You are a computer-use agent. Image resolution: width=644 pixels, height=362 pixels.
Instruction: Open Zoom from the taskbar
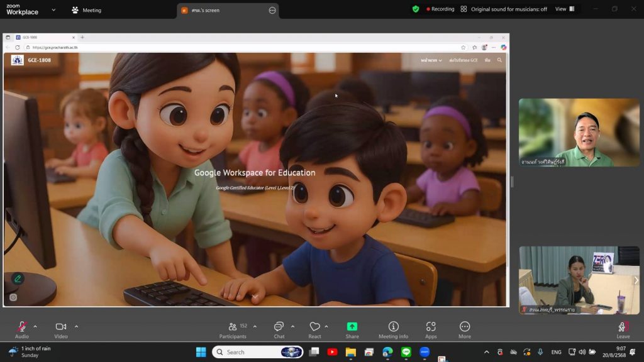point(425,352)
